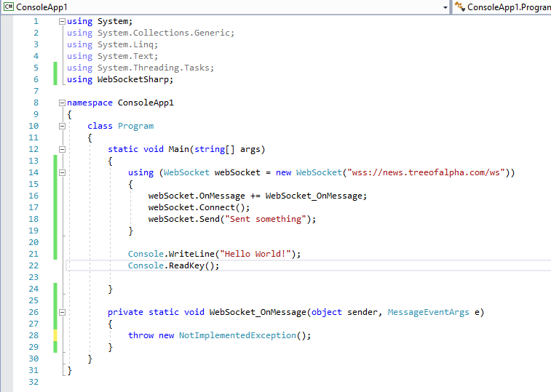The height and width of the screenshot is (392, 551).
Task: Click 'namespace' keyword on line 8
Action: pyautogui.click(x=90, y=103)
